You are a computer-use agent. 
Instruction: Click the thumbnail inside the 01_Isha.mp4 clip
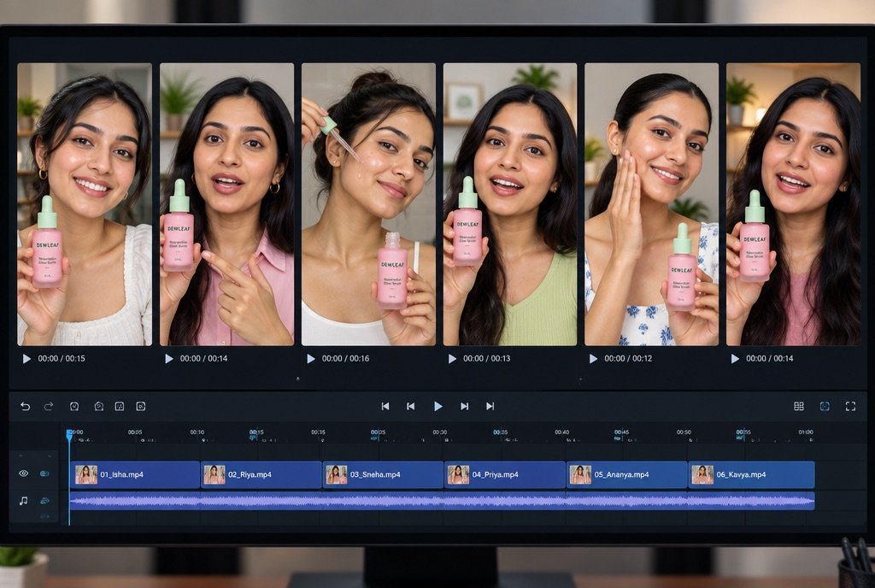point(86,474)
